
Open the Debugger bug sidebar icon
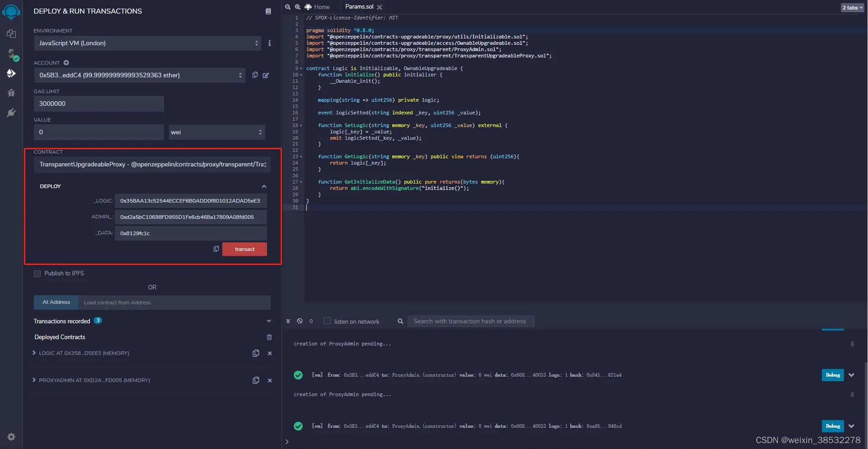point(11,93)
